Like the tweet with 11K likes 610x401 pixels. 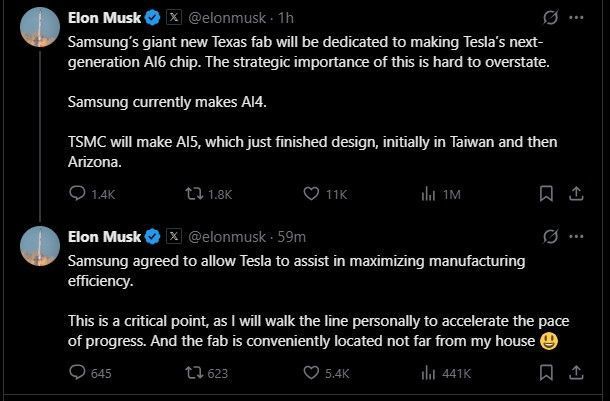point(310,194)
